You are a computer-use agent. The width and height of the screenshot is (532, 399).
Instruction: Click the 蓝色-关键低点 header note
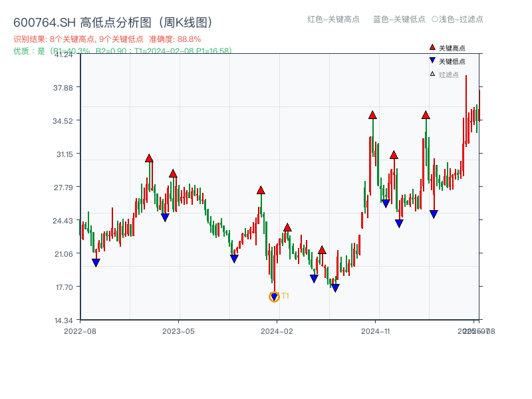[x=399, y=19]
